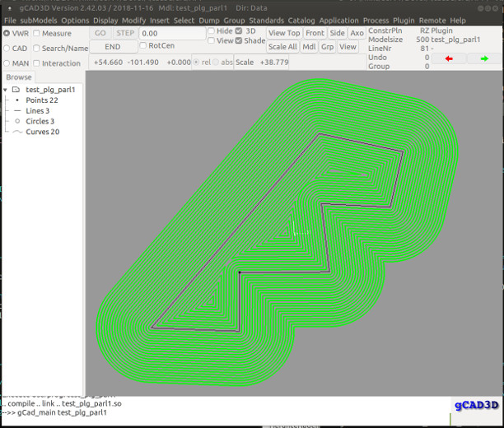Click the View Top button
Screen dimensions: 504x428
(284, 33)
